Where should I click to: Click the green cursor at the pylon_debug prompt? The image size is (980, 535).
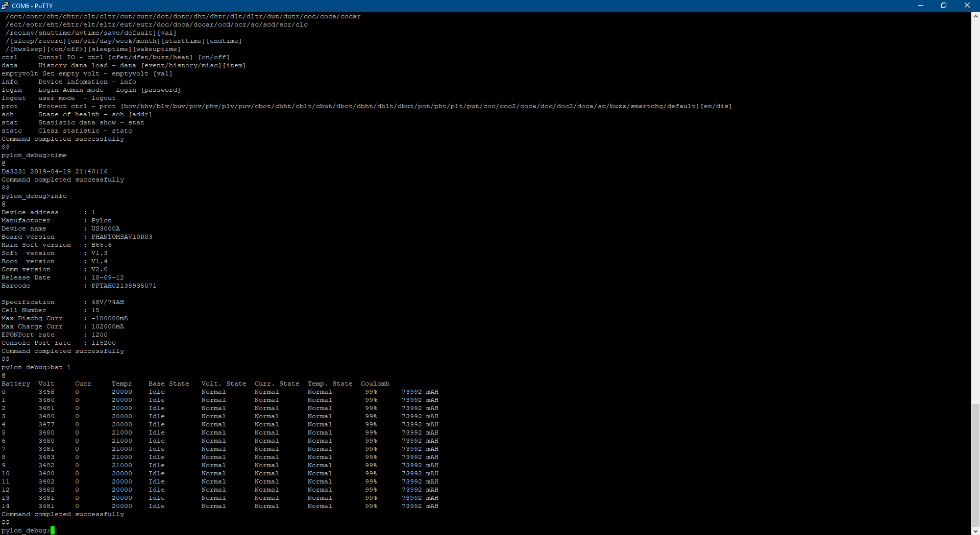(53, 530)
